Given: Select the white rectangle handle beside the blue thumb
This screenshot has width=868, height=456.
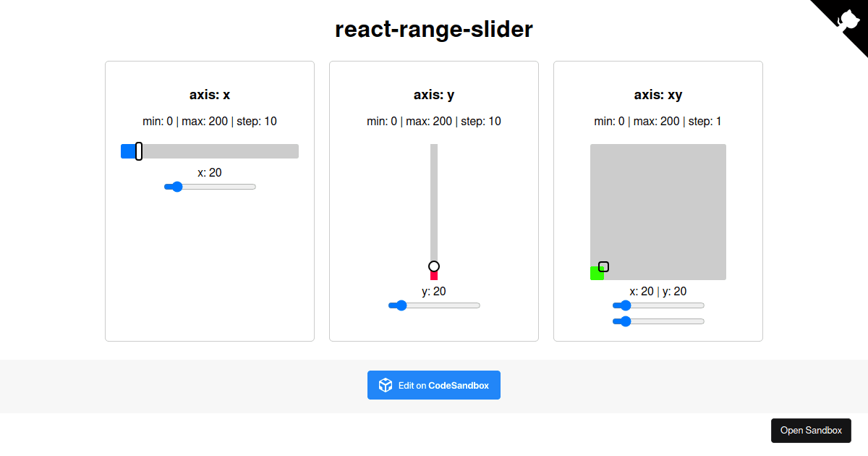Looking at the screenshot, I should point(137,151).
